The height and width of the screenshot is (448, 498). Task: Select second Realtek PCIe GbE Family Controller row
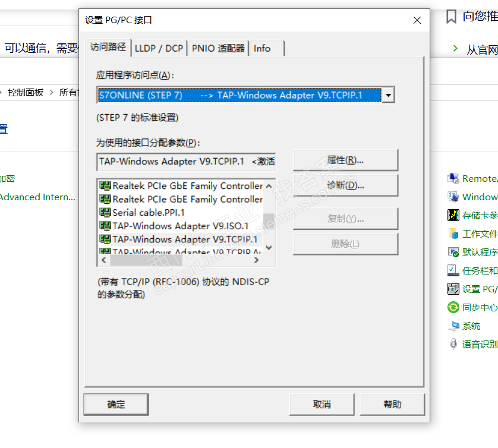(181, 199)
